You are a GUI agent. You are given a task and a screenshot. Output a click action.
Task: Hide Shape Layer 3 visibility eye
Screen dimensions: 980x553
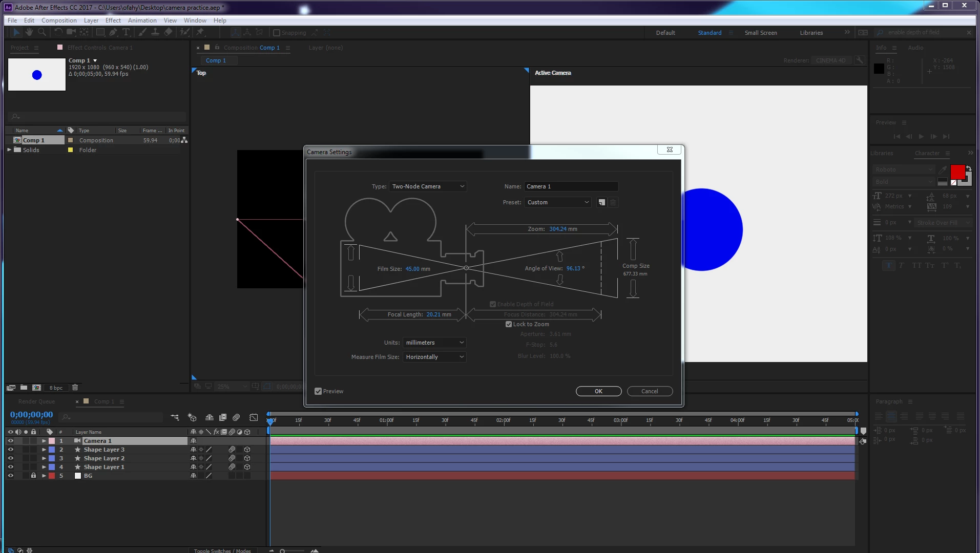[10, 450]
